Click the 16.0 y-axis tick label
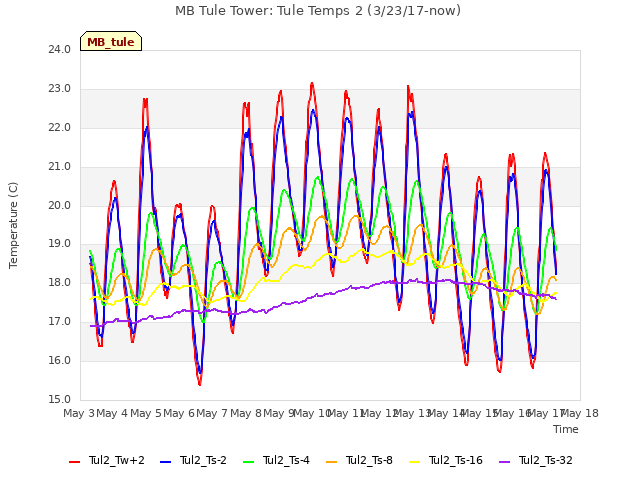The image size is (640, 480). (x=60, y=360)
